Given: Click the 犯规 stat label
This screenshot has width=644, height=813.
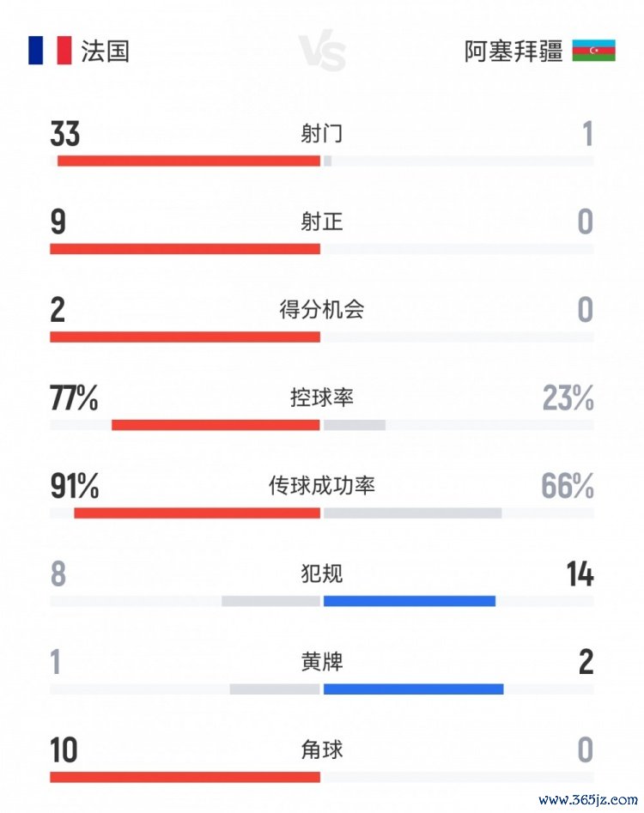Looking at the screenshot, I should [x=322, y=573].
